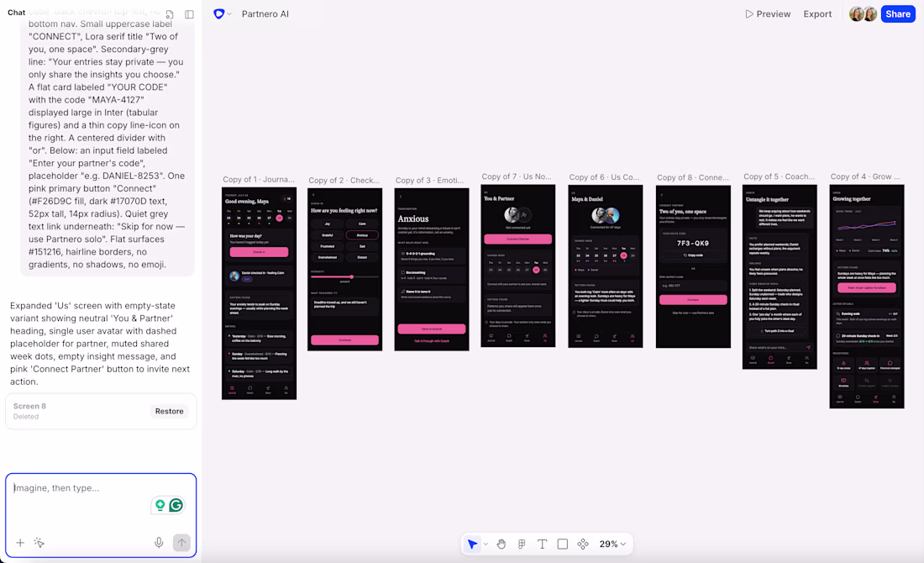This screenshot has width=924, height=563.
Task: Click the Figma import tool icon
Action: click(522, 545)
